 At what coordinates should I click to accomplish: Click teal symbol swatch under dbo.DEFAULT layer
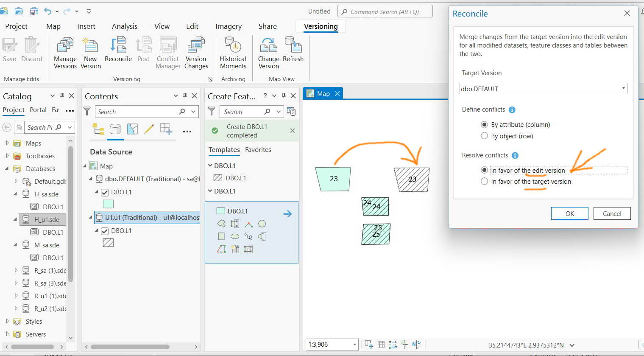108,204
